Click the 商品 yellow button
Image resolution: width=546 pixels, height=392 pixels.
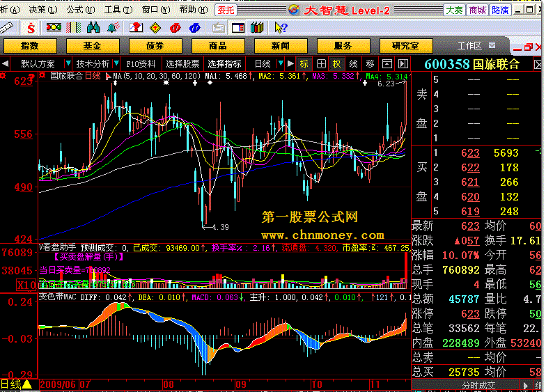click(x=217, y=46)
